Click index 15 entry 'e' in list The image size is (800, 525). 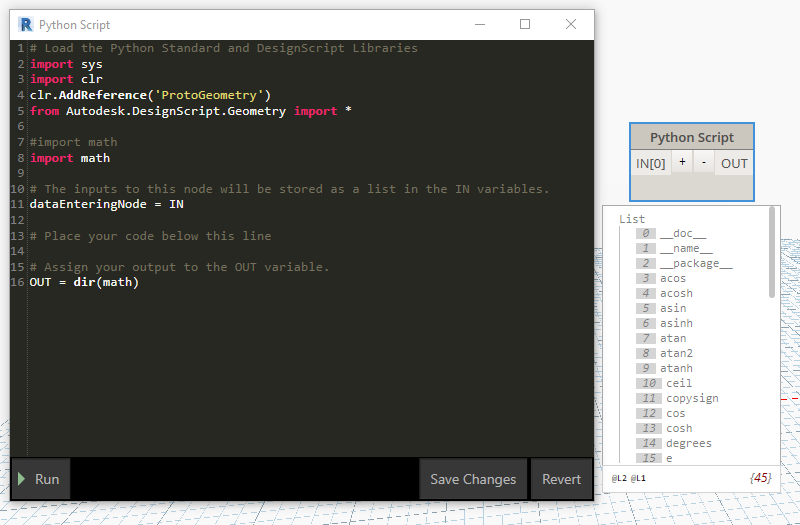pyautogui.click(x=669, y=458)
